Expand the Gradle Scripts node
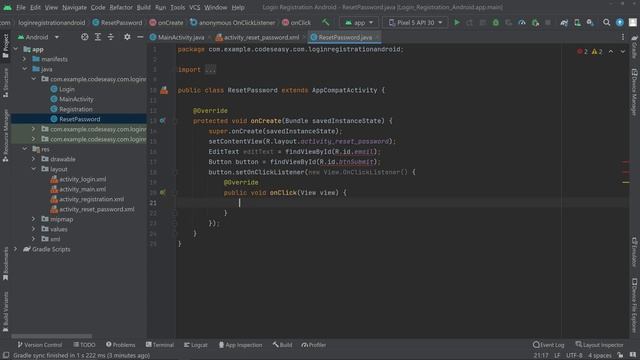The height and width of the screenshot is (360, 640). pyautogui.click(x=16, y=249)
